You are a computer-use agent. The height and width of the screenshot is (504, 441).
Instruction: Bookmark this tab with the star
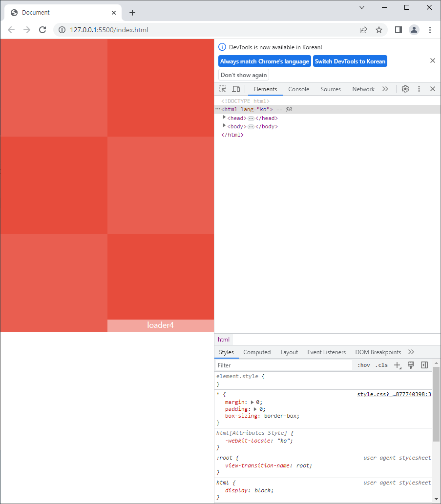point(379,30)
